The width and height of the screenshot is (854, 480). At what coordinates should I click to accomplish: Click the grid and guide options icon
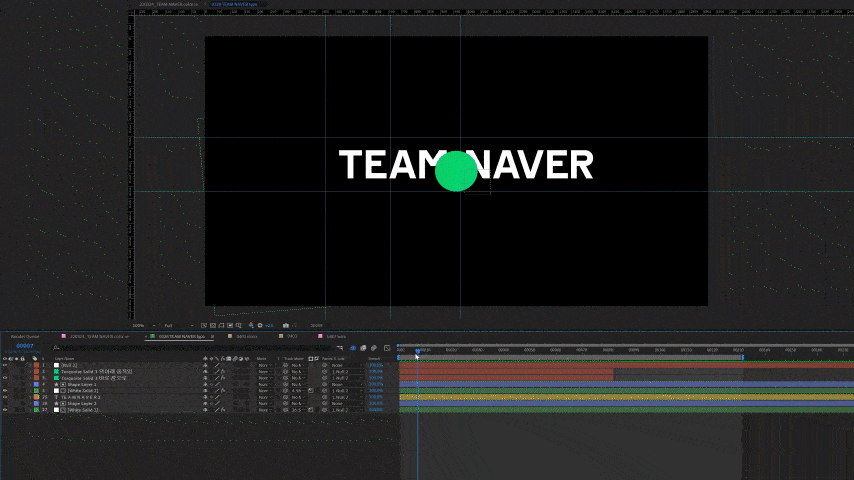[x=239, y=325]
